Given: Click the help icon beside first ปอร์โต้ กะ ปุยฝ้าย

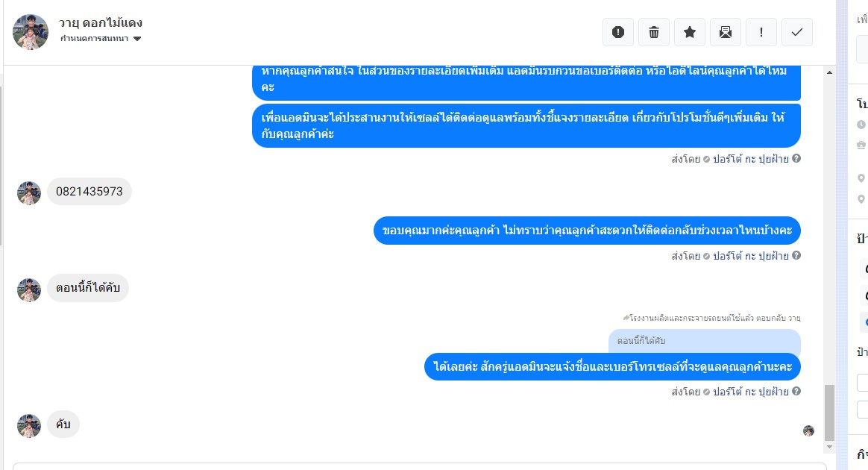Looking at the screenshot, I should [x=796, y=158].
